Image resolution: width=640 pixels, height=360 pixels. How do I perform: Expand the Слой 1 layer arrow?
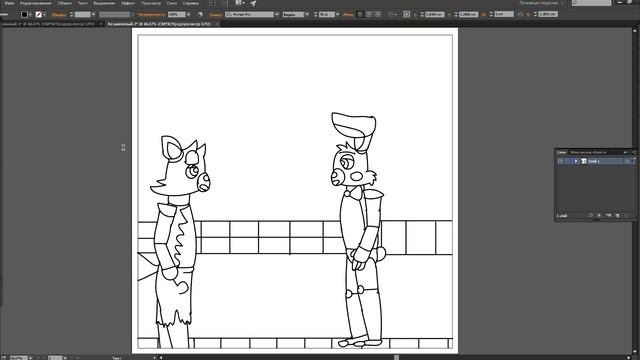(576, 161)
